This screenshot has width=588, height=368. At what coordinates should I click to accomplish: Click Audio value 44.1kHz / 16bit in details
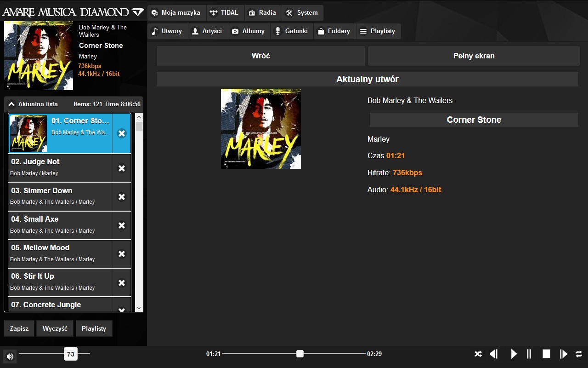tap(416, 190)
